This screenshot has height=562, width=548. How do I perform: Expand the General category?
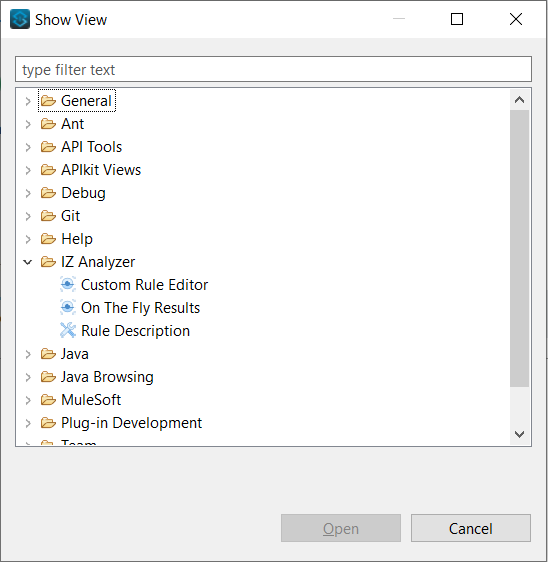point(28,101)
